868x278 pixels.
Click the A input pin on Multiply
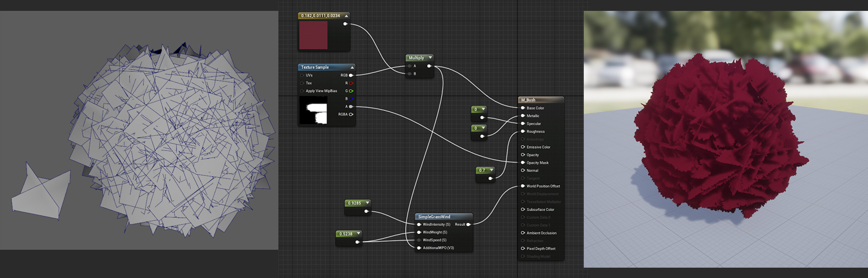click(x=410, y=66)
